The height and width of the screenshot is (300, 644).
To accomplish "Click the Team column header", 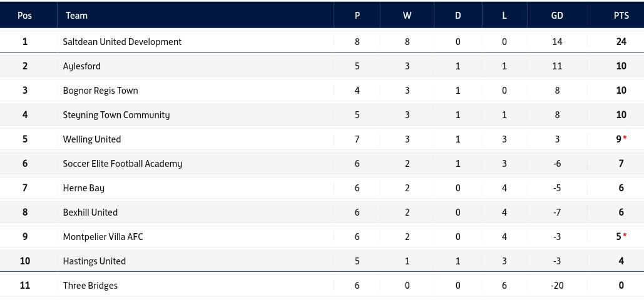I will coord(76,16).
